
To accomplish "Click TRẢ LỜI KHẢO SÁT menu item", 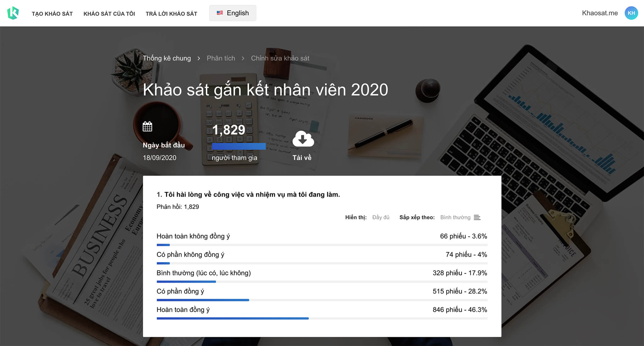I will [x=171, y=13].
